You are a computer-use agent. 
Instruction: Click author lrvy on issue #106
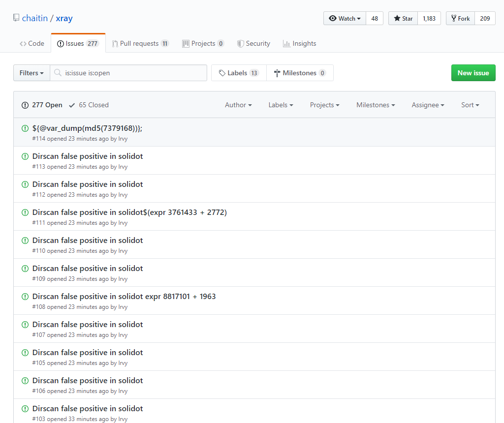(123, 391)
